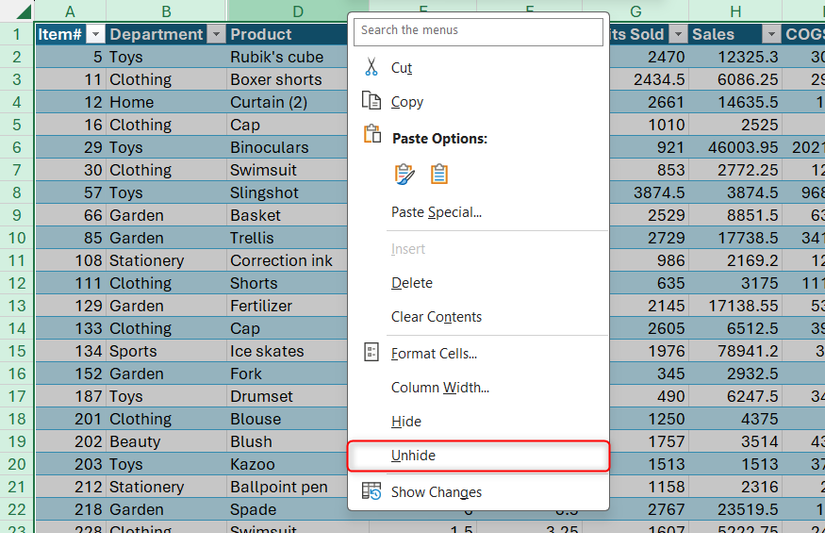Click the Basket product cell
The image size is (825, 533).
tap(288, 215)
